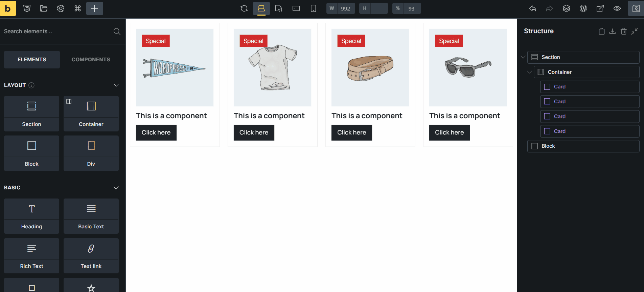Select the desktop breakpoint icon

(x=261, y=8)
